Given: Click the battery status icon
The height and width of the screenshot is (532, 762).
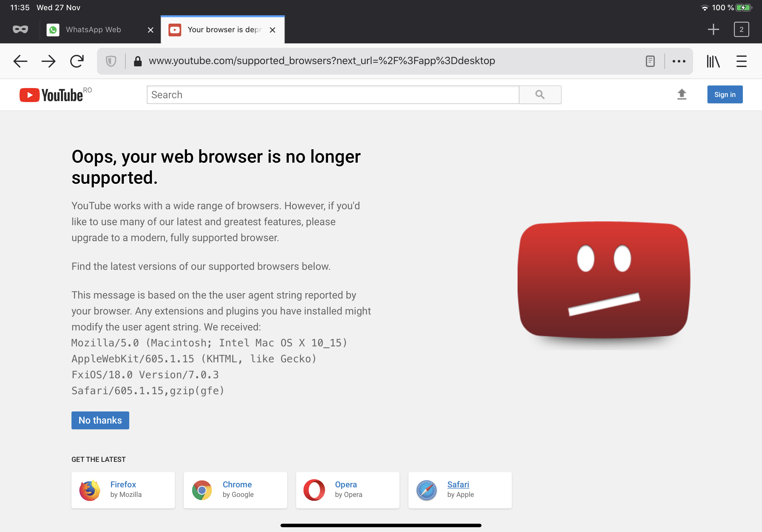Looking at the screenshot, I should pos(743,8).
